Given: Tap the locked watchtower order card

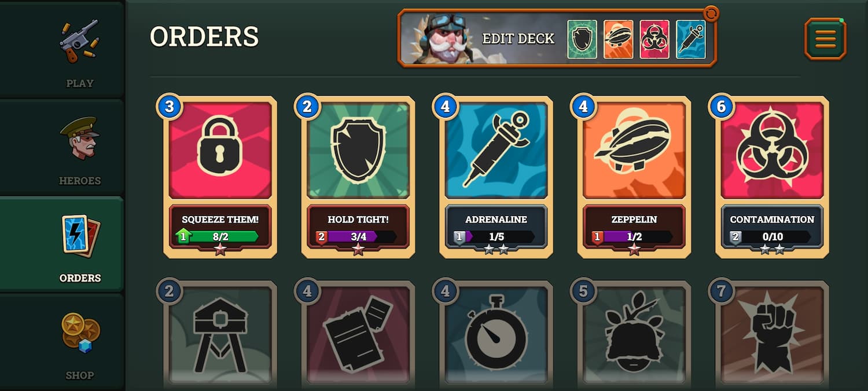Looking at the screenshot, I should [220, 336].
